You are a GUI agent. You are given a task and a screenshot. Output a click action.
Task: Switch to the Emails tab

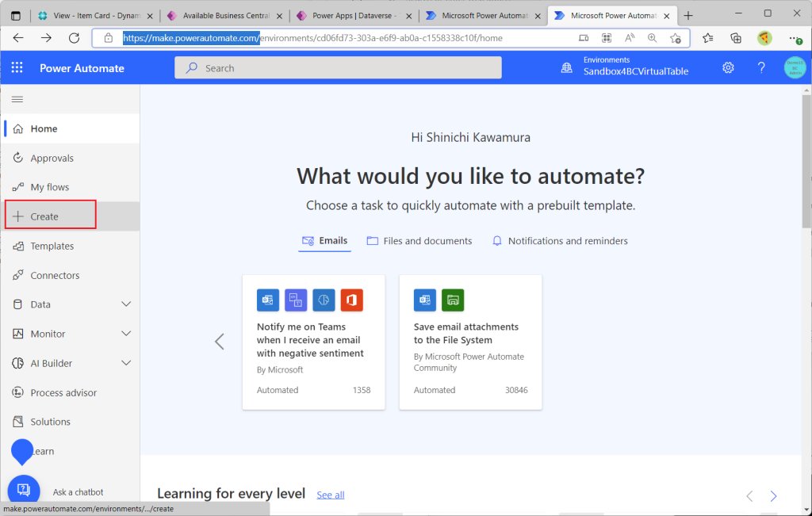click(x=324, y=241)
